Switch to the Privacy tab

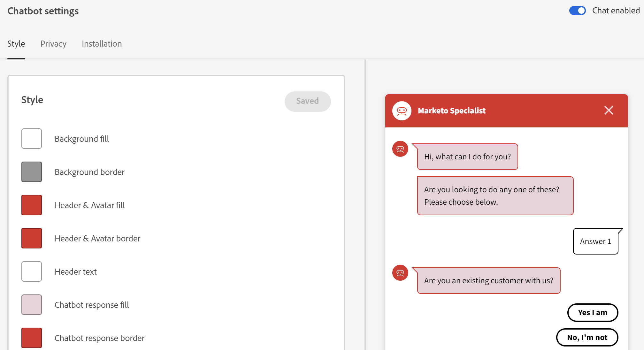(x=53, y=44)
